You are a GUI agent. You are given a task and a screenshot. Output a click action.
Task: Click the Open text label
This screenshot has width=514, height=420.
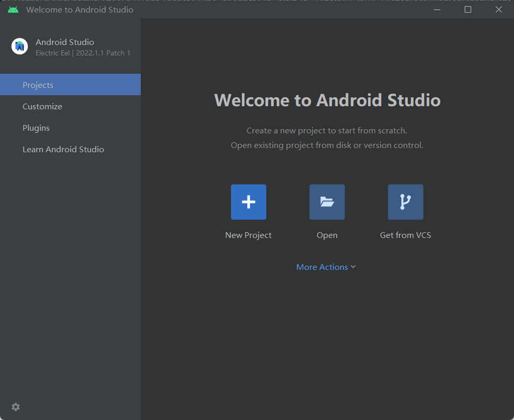pyautogui.click(x=327, y=235)
